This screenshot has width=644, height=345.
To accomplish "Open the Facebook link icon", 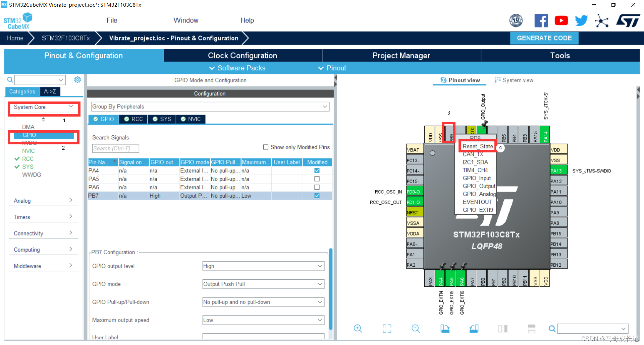I will tap(541, 21).
